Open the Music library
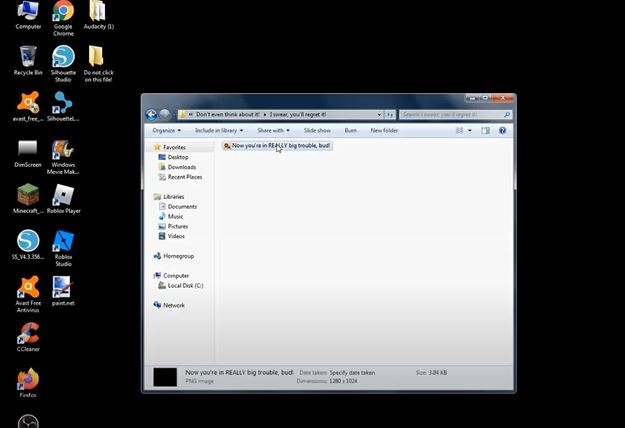Screen dimensions: 625x428 click(x=175, y=216)
